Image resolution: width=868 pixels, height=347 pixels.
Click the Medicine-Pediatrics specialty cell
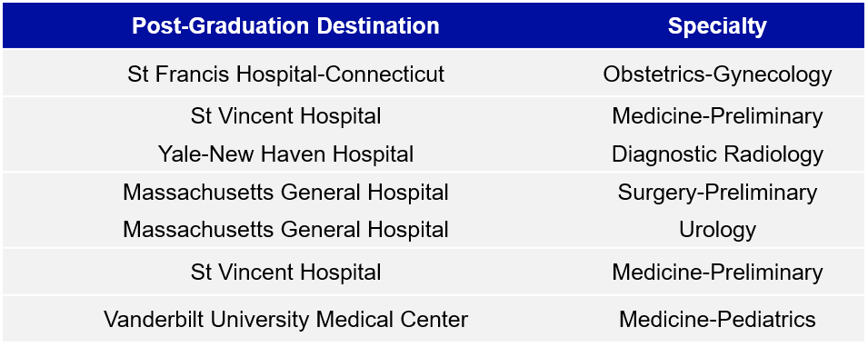pyautogui.click(x=717, y=320)
